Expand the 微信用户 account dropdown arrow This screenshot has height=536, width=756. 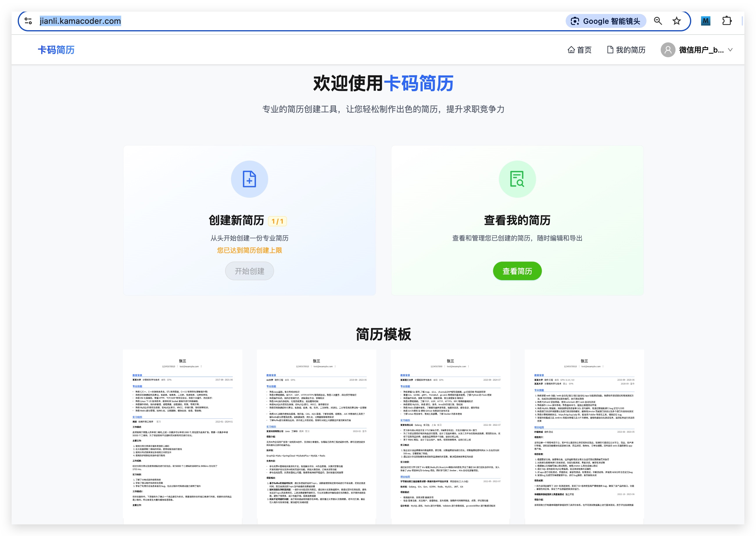pos(730,50)
